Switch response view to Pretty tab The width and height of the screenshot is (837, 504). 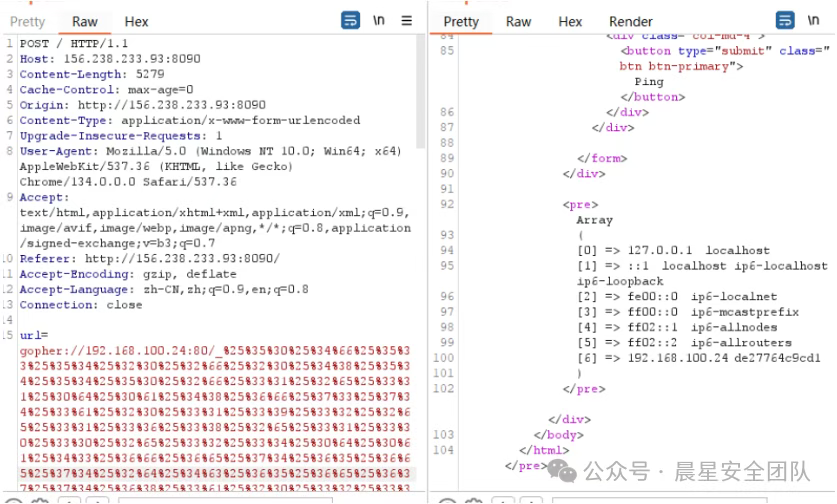point(461,21)
